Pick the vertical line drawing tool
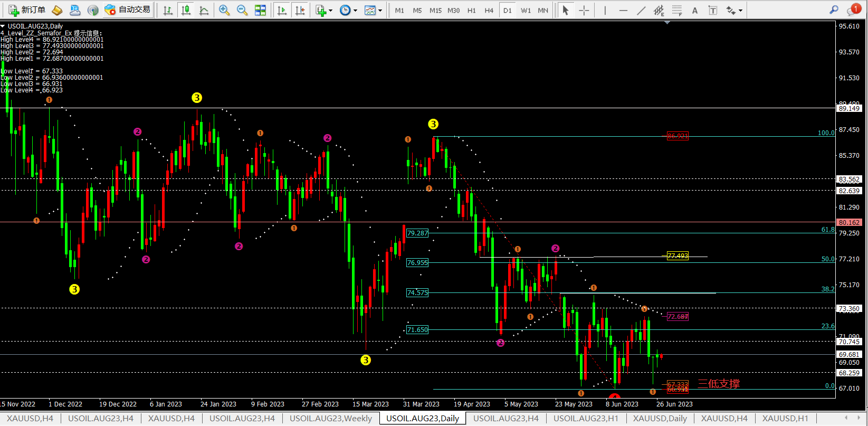The height and width of the screenshot is (426, 868). [605, 10]
